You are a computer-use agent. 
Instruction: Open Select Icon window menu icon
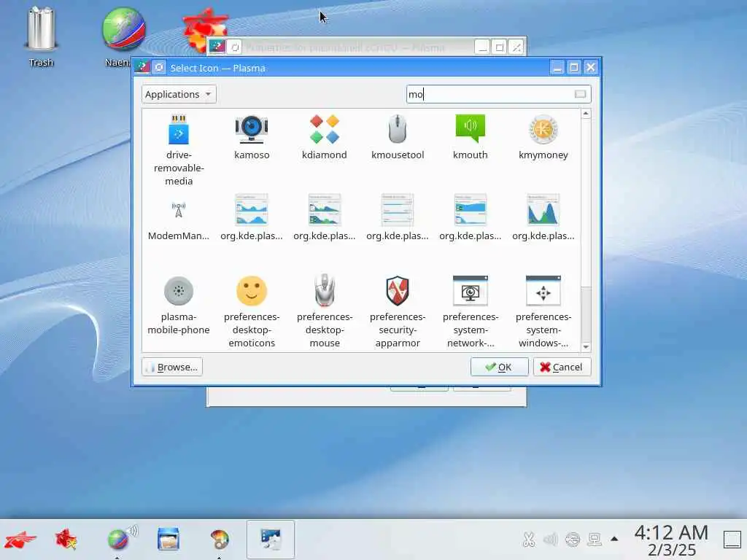click(142, 68)
